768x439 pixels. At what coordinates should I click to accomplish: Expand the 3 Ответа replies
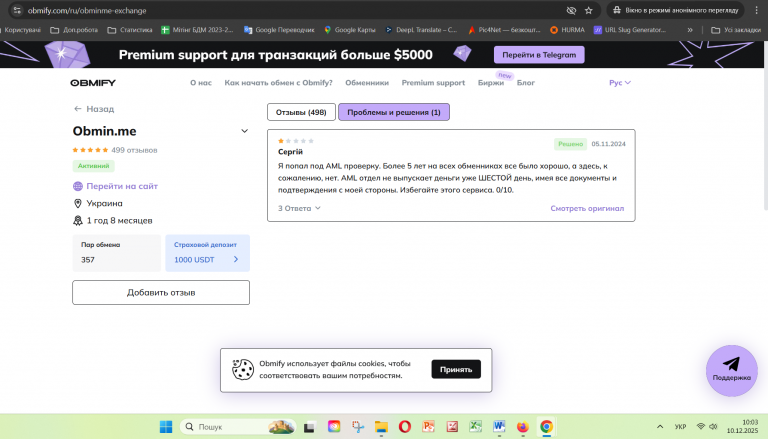(x=299, y=208)
